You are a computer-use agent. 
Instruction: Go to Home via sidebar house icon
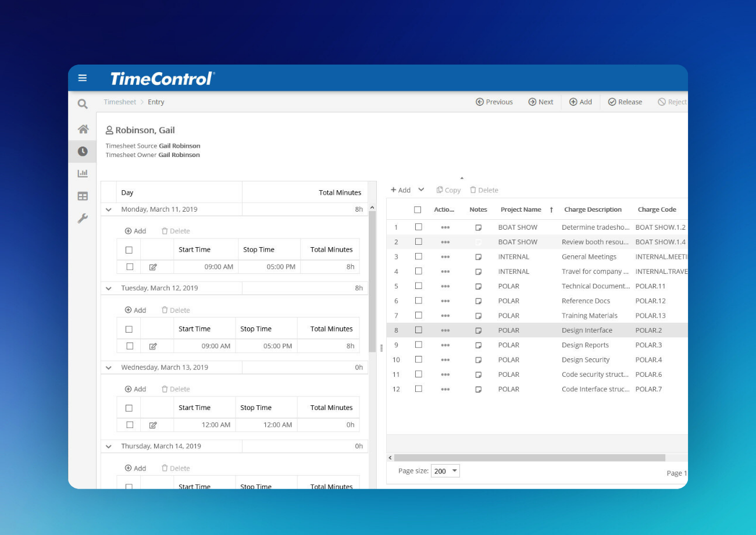point(83,129)
